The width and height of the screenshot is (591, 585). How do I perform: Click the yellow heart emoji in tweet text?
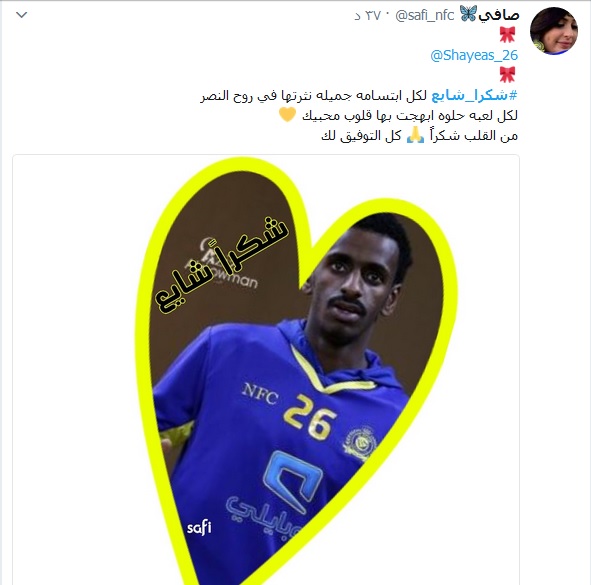pos(287,114)
